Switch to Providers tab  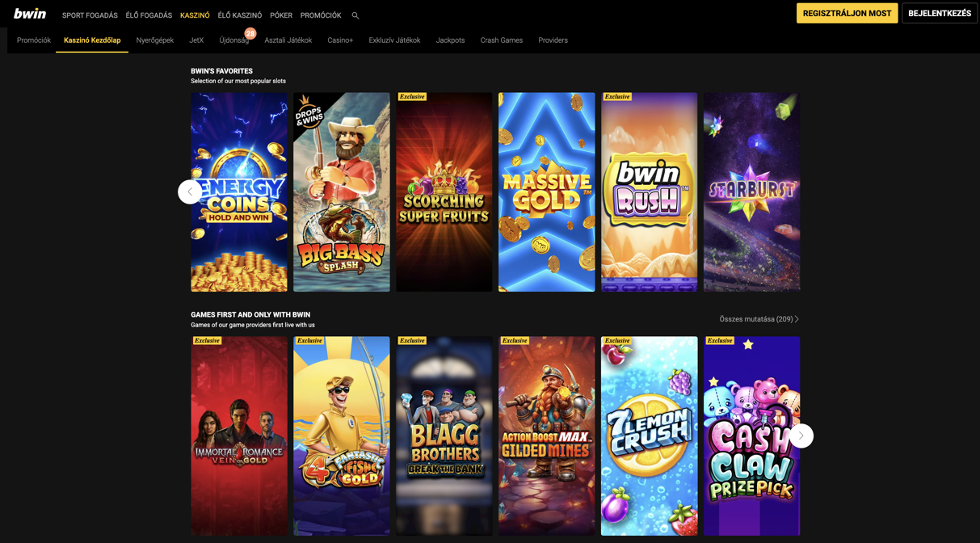point(553,40)
